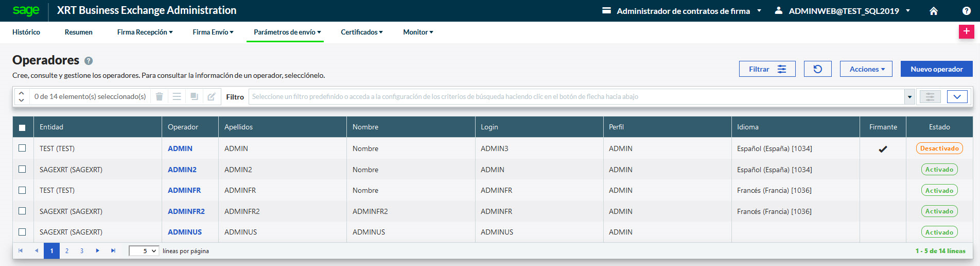Click the home icon in header
Screen dimensions: 980x266
point(934,11)
